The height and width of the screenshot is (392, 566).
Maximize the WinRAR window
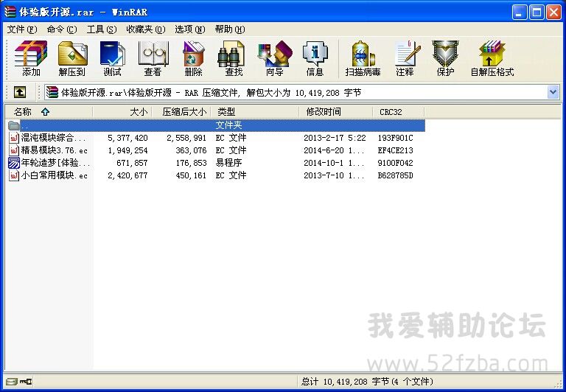537,13
